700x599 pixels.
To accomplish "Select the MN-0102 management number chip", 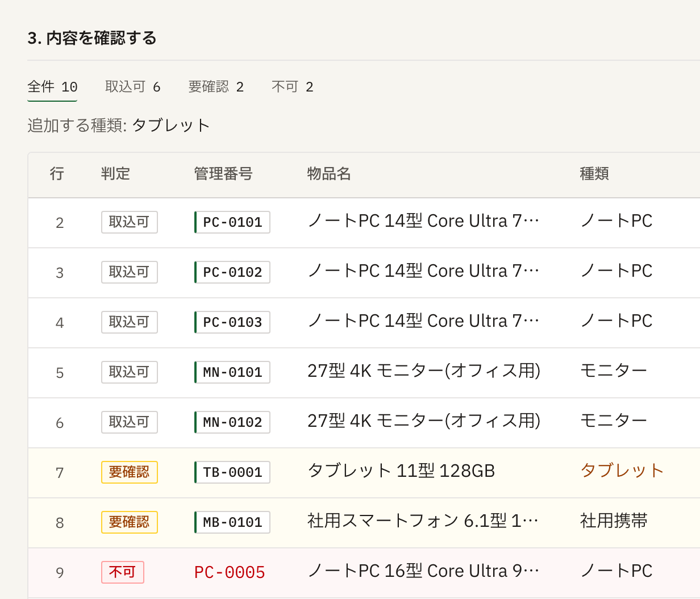I will pyautogui.click(x=232, y=422).
